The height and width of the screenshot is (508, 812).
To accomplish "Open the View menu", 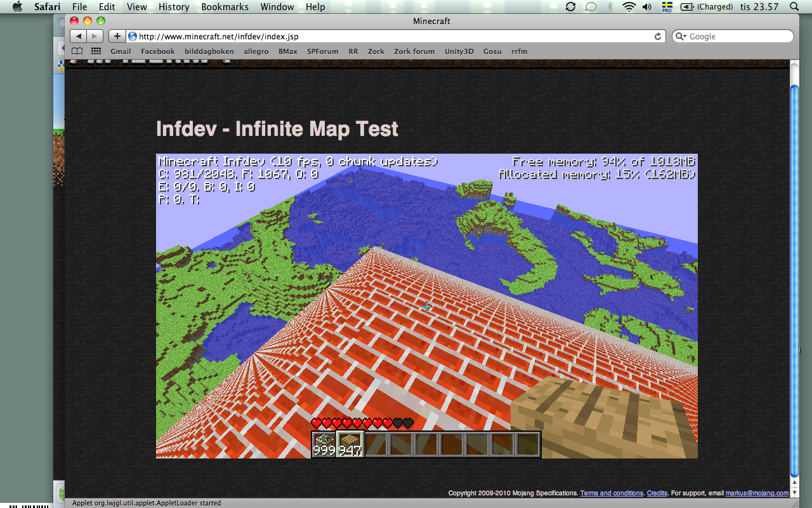I will click(136, 7).
